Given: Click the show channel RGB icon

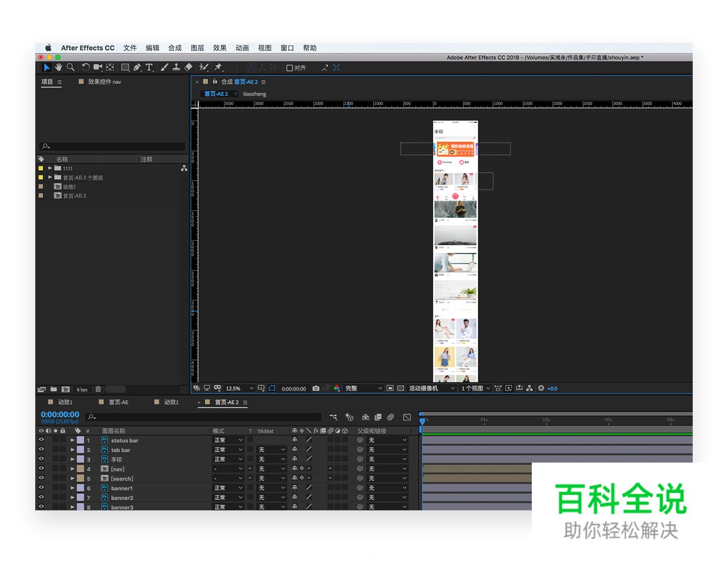Looking at the screenshot, I should click(x=337, y=389).
